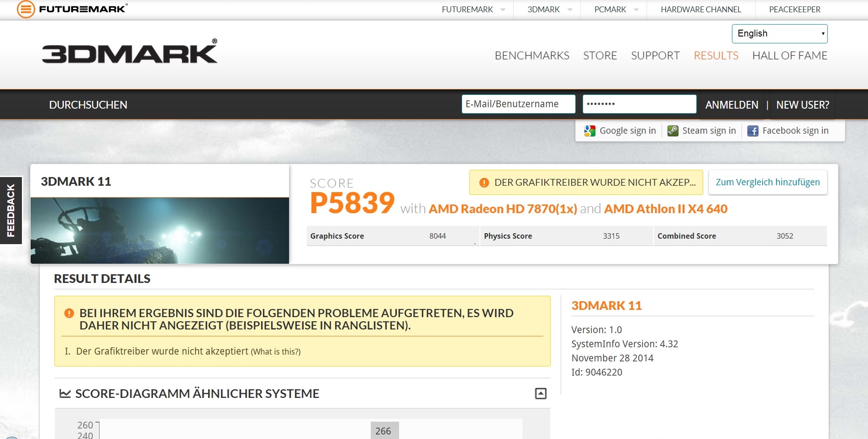Click the Physics Score value 3315

[x=611, y=236]
